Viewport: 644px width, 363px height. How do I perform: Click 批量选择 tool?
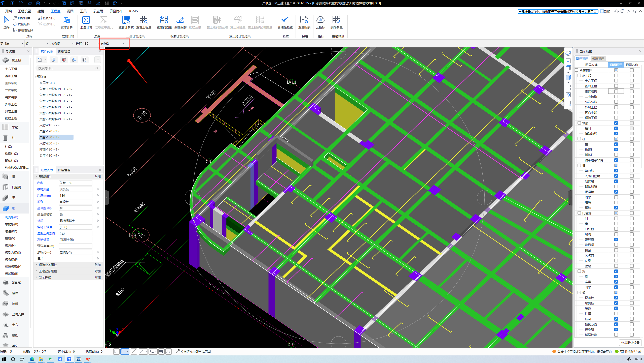pos(22,24)
